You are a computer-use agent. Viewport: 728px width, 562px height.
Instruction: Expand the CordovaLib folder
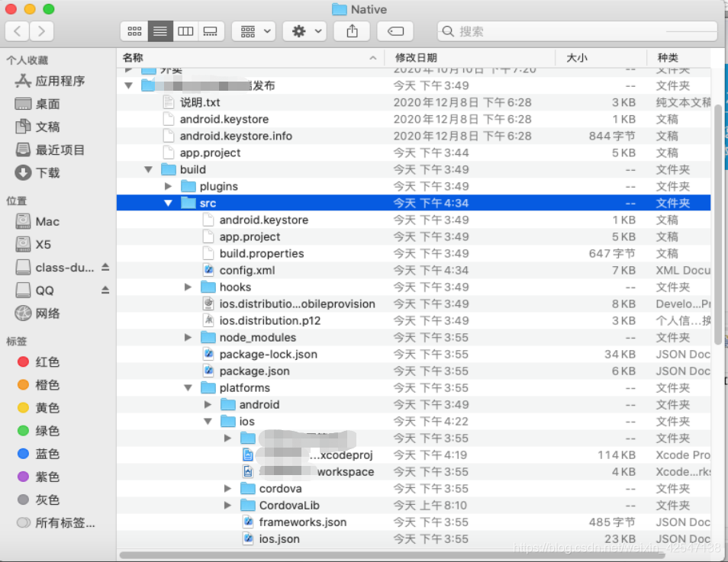click(x=227, y=505)
